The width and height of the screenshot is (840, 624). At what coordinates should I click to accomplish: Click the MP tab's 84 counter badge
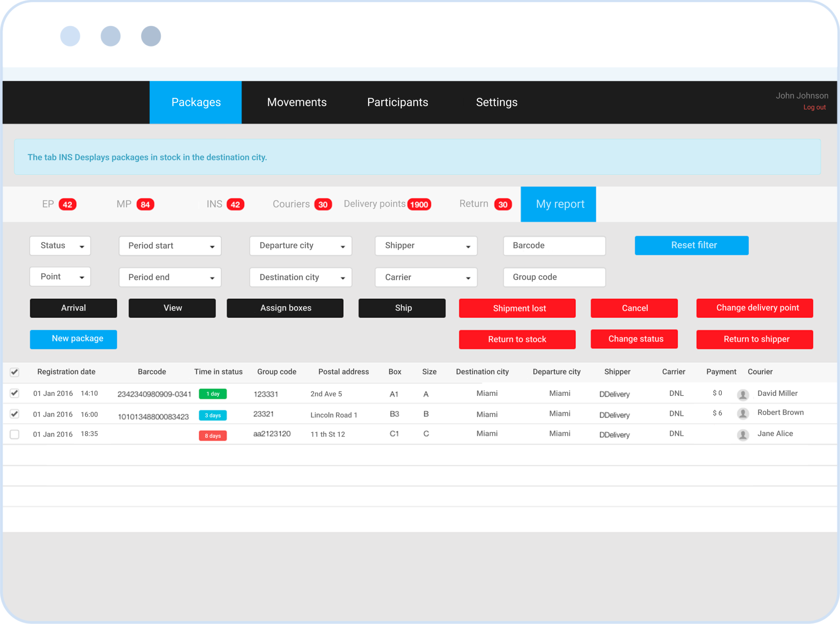pos(145,204)
